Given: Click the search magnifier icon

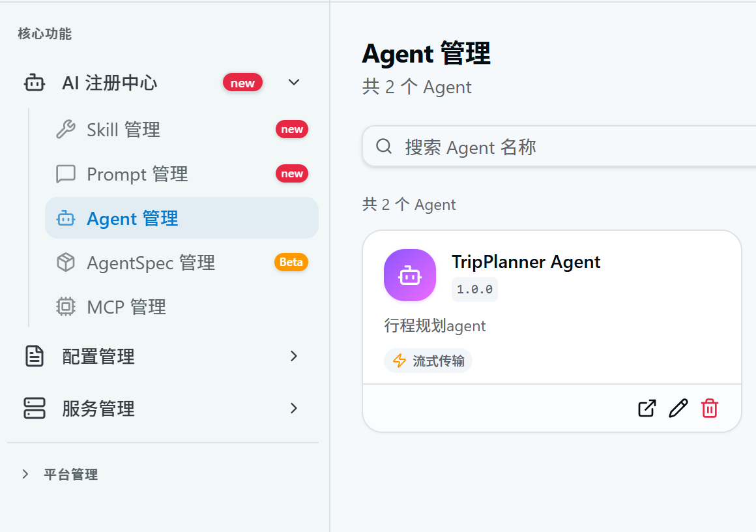Looking at the screenshot, I should click(384, 146).
